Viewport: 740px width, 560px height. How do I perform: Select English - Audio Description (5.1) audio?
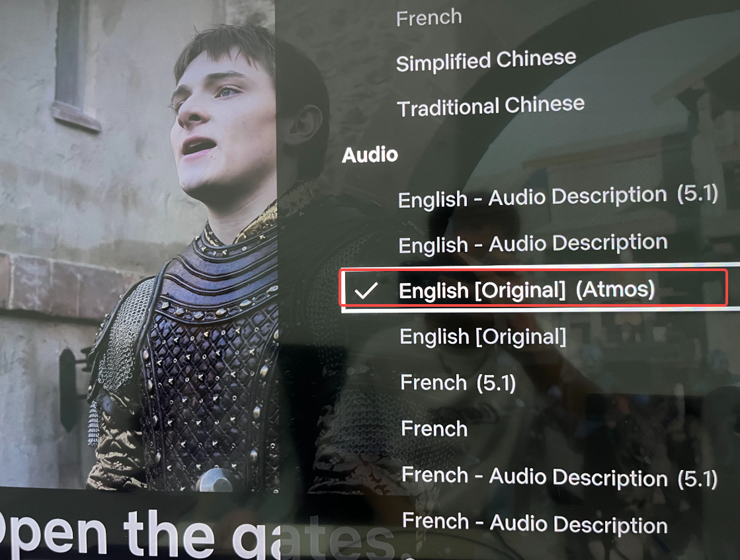point(558,197)
